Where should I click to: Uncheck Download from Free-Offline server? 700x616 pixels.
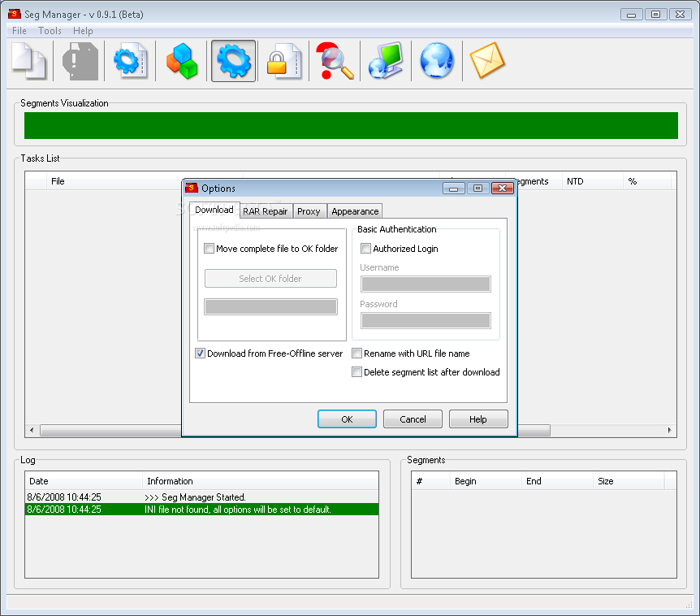200,354
